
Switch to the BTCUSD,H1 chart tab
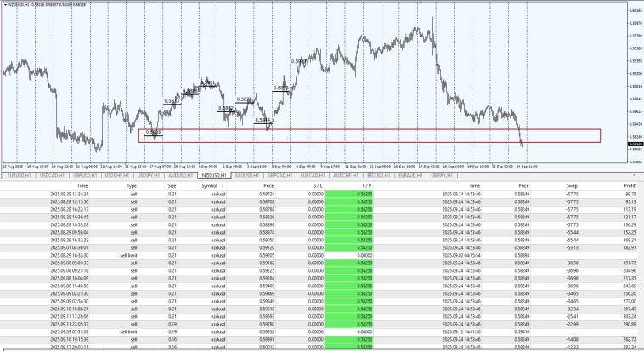(378, 175)
